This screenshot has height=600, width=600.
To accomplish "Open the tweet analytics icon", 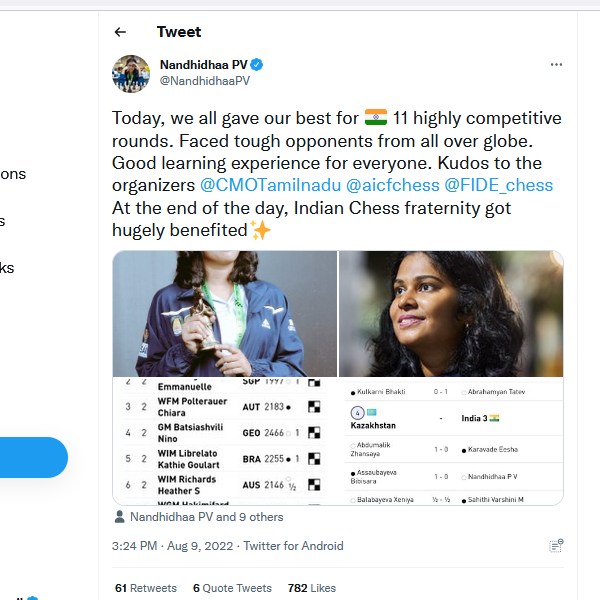I will point(555,546).
